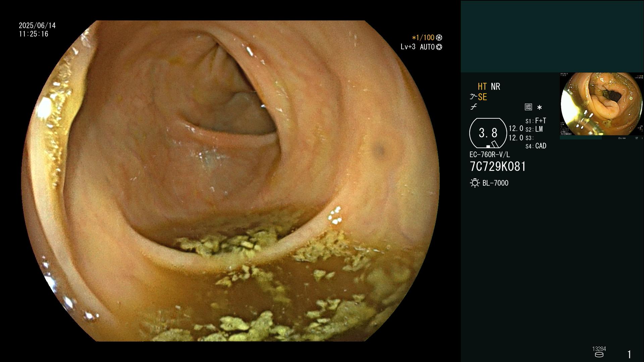
Task: Click the light source lamp icon
Action: (475, 183)
